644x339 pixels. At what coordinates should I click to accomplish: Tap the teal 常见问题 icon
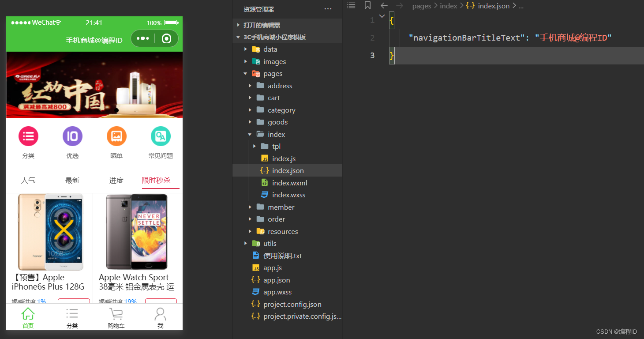161,136
